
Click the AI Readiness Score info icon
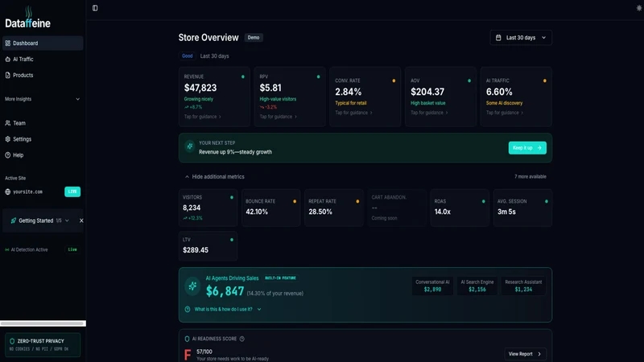(242, 339)
